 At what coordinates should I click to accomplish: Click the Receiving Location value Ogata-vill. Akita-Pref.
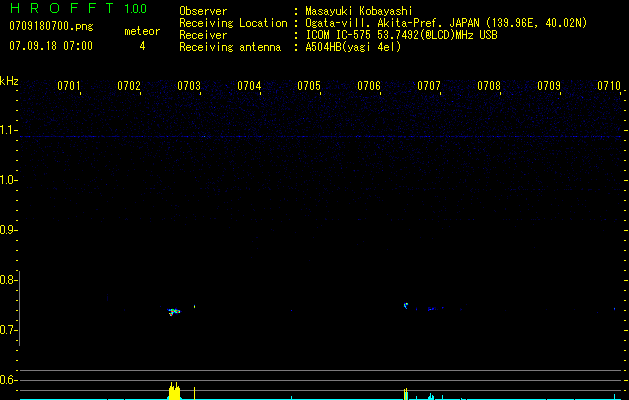(x=374, y=23)
